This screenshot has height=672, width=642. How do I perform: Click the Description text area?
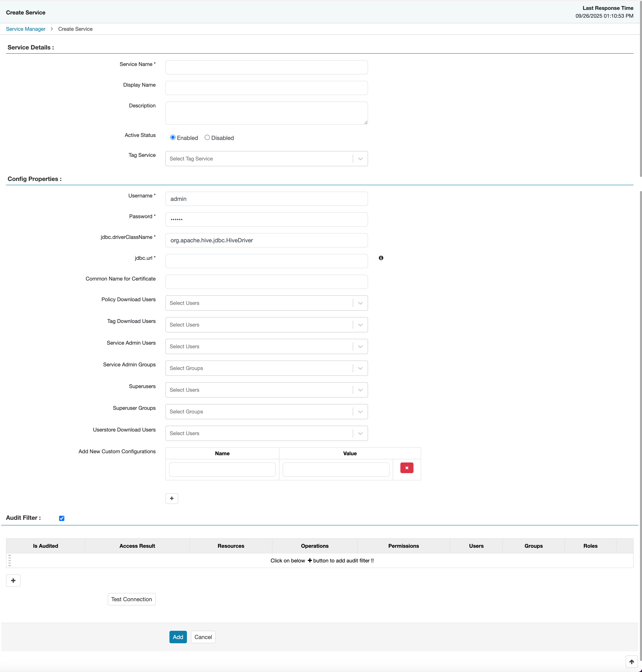coord(266,113)
